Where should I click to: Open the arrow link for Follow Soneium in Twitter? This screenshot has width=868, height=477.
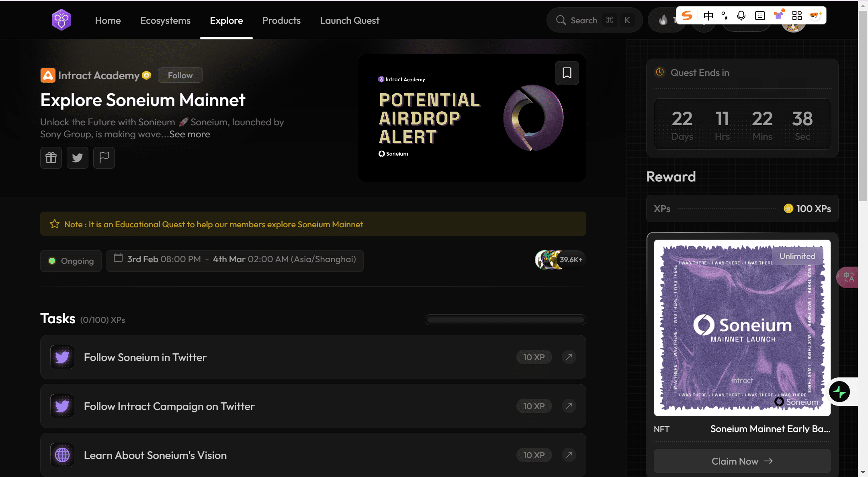click(569, 357)
